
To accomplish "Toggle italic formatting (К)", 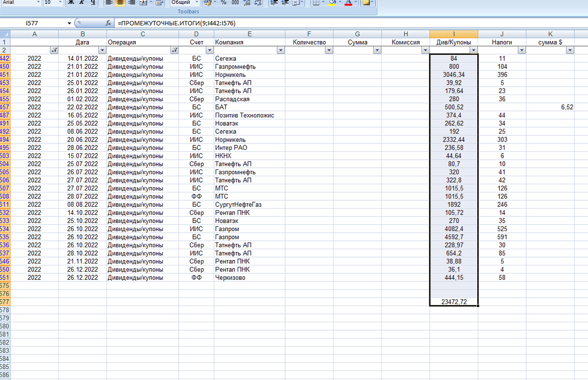I will tap(81, 2).
